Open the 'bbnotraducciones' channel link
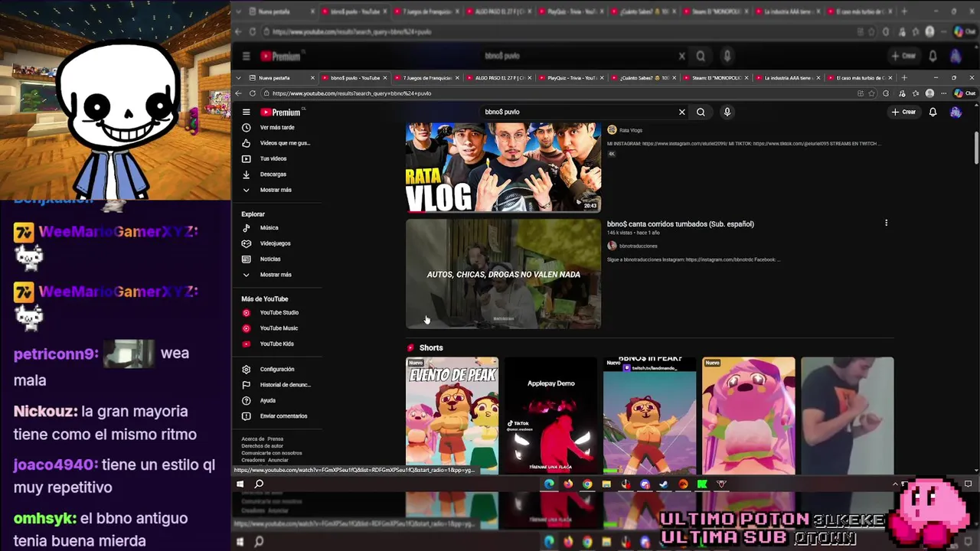 point(638,246)
